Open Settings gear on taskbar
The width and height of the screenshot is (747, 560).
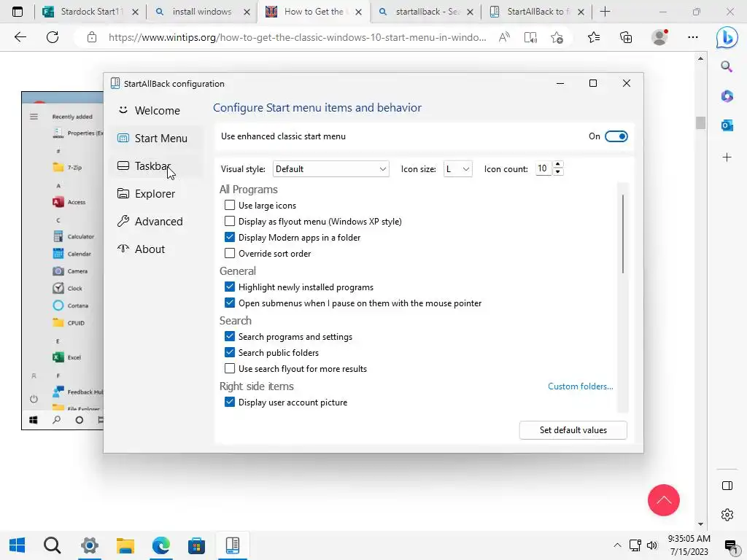[89, 545]
